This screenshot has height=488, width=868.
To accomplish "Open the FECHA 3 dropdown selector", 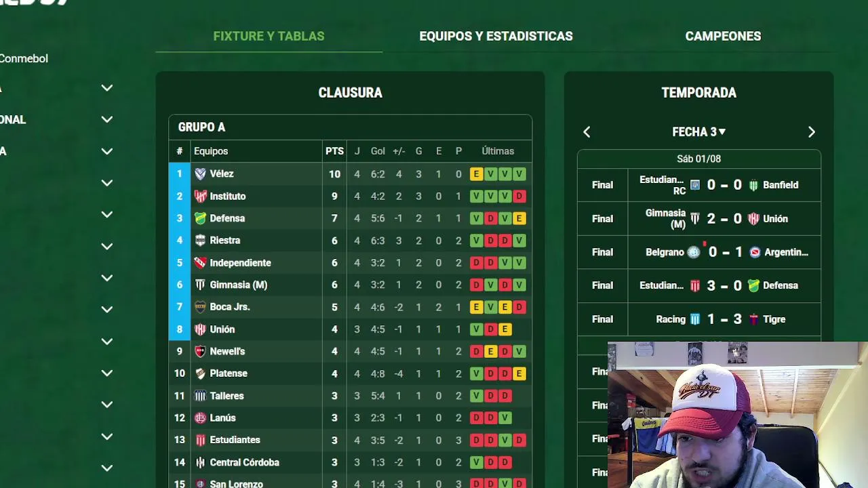I will click(x=698, y=132).
